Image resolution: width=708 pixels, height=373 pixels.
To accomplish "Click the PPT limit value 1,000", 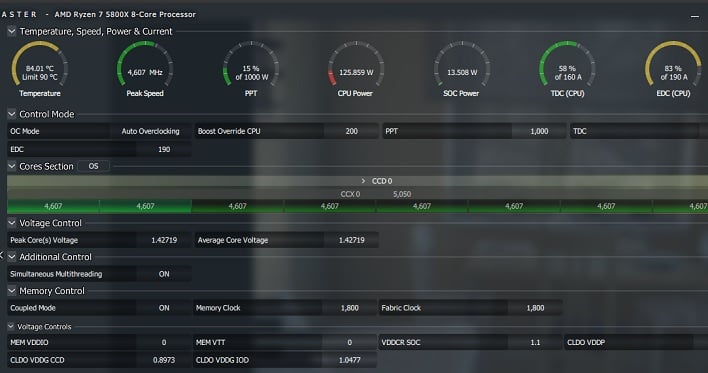I will [539, 131].
